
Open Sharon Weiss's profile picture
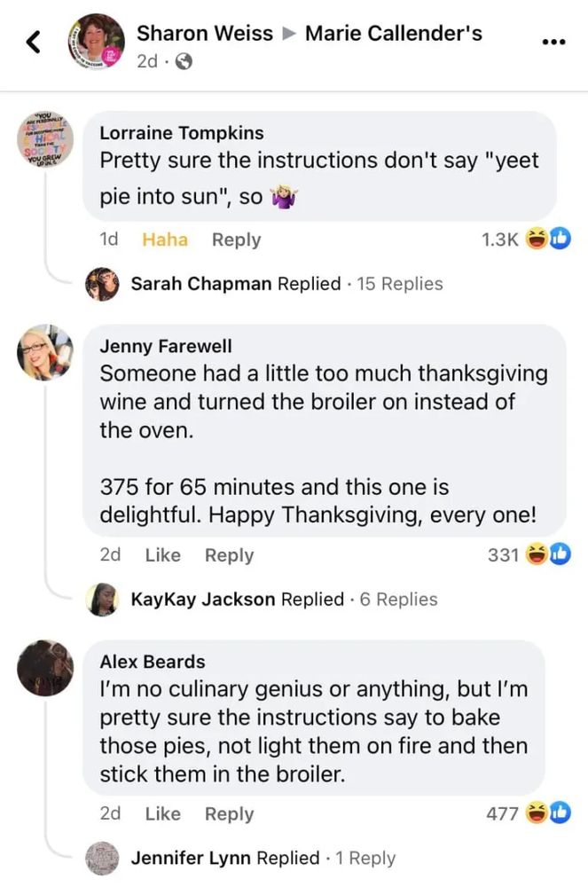[96, 42]
